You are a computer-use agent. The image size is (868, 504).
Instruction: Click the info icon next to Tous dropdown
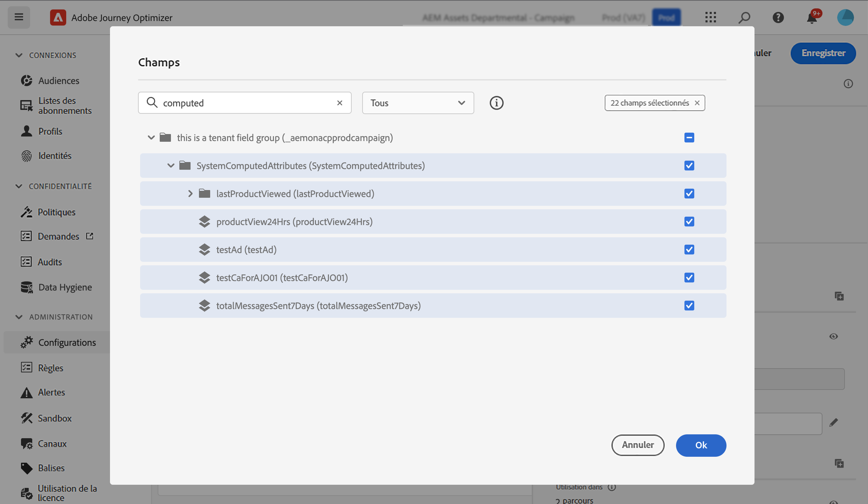[x=496, y=103]
